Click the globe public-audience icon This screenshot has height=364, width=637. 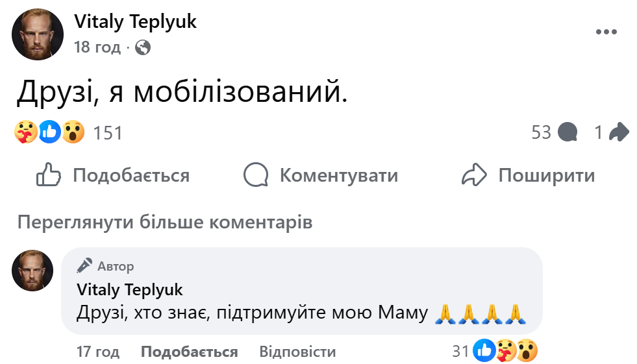click(143, 47)
